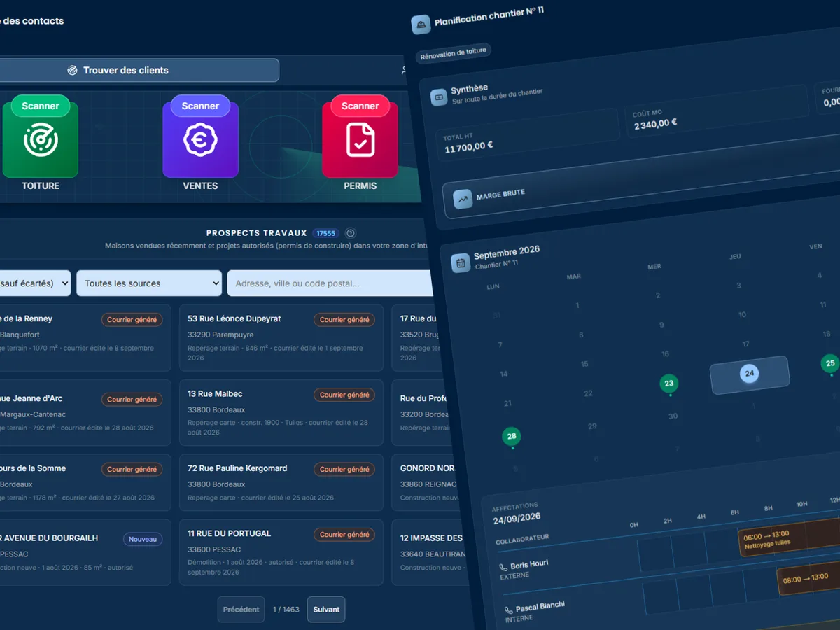840x630 pixels.
Task: Click the phone icon beside Boris Houri
Action: pyautogui.click(x=503, y=567)
